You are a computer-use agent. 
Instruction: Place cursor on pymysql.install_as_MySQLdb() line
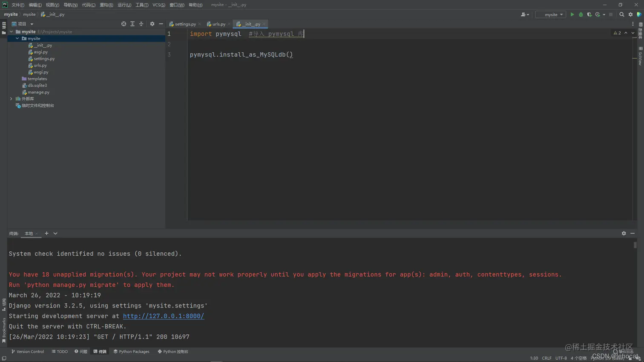[241, 54]
